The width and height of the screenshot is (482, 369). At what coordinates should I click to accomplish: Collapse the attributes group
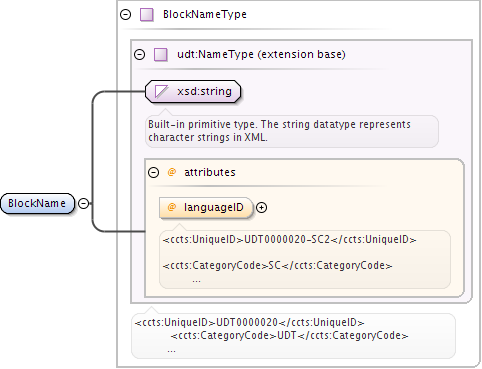click(153, 172)
